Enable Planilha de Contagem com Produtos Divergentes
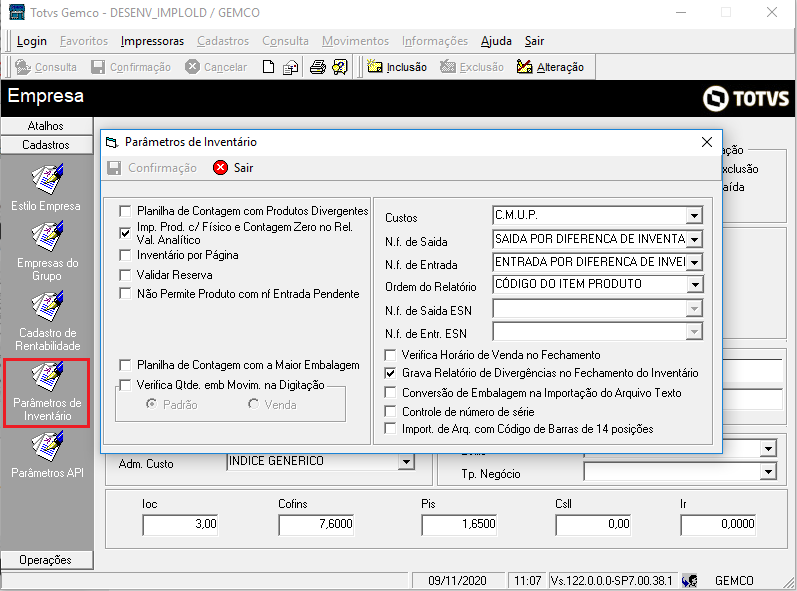The width and height of the screenshot is (797, 591). tap(125, 211)
